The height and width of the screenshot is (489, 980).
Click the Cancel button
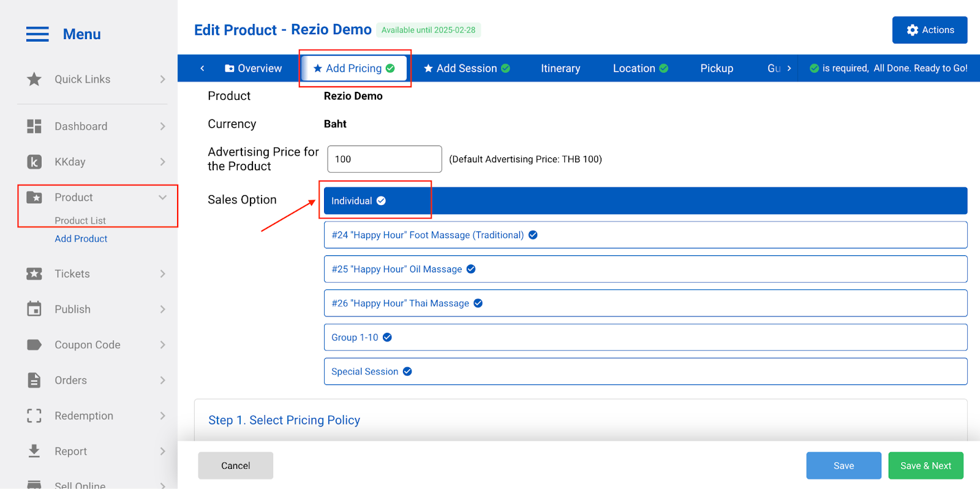[235, 466]
